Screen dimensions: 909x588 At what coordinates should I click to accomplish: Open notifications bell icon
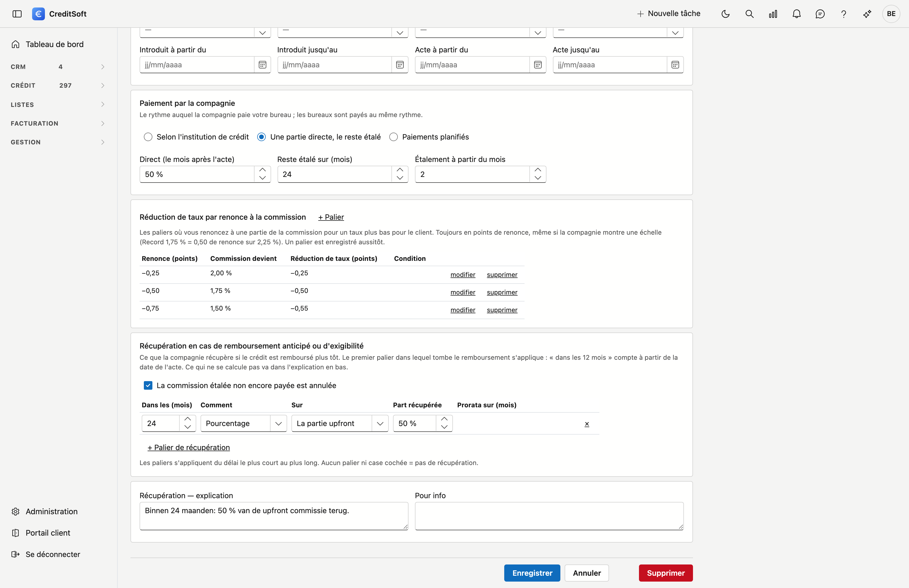[796, 14]
